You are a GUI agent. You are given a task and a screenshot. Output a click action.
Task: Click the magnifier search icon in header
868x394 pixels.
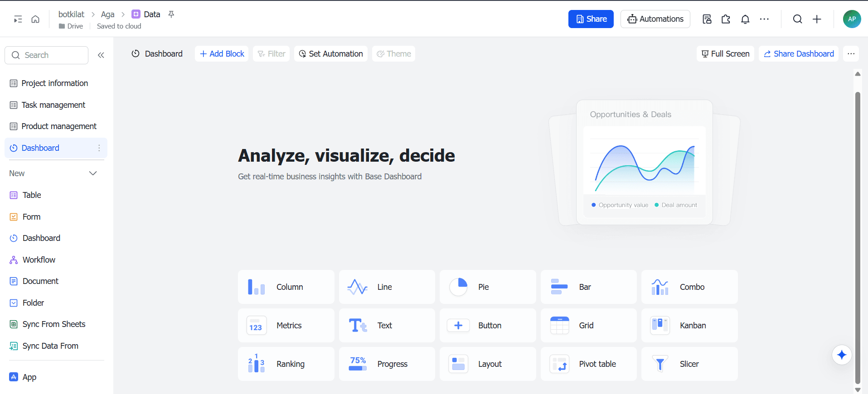click(x=798, y=19)
